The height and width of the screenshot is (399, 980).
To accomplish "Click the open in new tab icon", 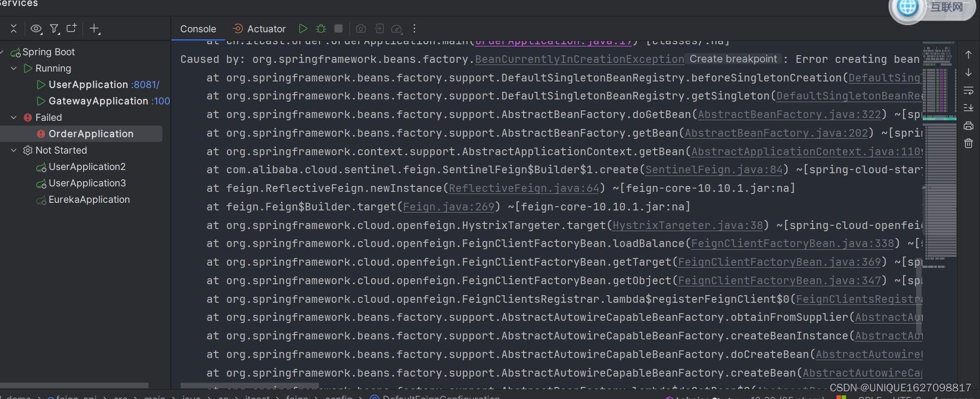I will 72,28.
